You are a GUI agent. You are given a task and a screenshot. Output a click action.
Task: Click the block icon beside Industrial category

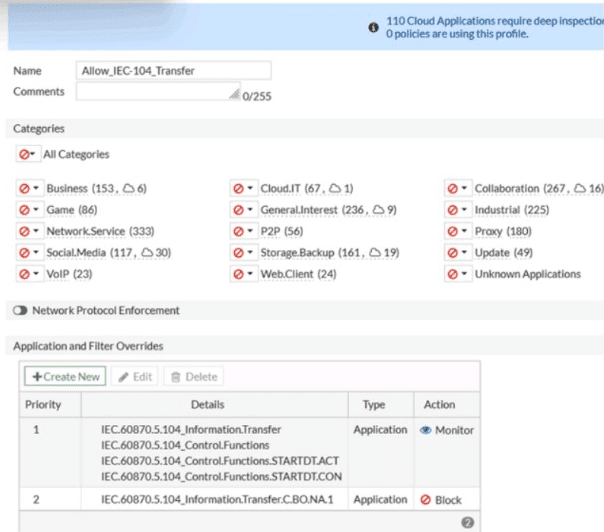[x=453, y=210]
